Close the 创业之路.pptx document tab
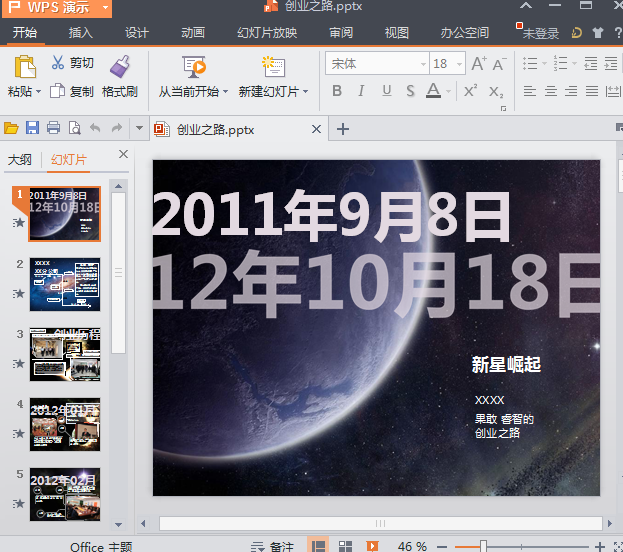 click(316, 129)
